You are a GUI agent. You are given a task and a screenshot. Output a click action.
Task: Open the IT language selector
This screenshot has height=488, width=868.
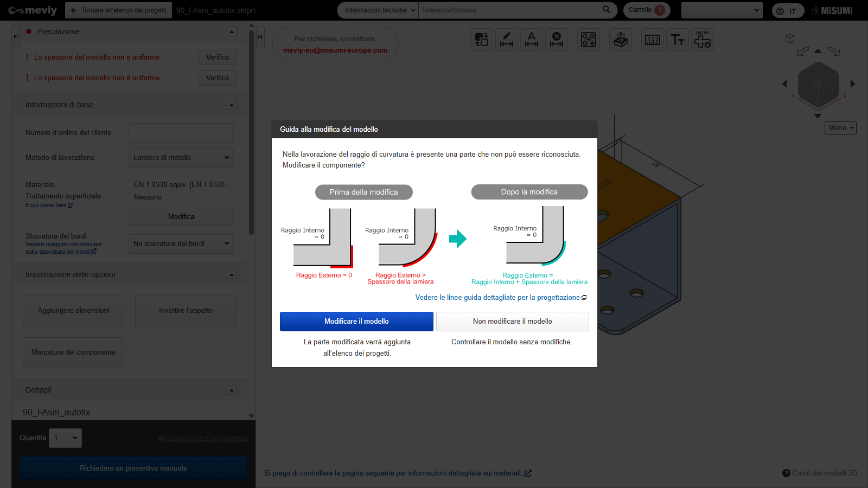coord(788,11)
